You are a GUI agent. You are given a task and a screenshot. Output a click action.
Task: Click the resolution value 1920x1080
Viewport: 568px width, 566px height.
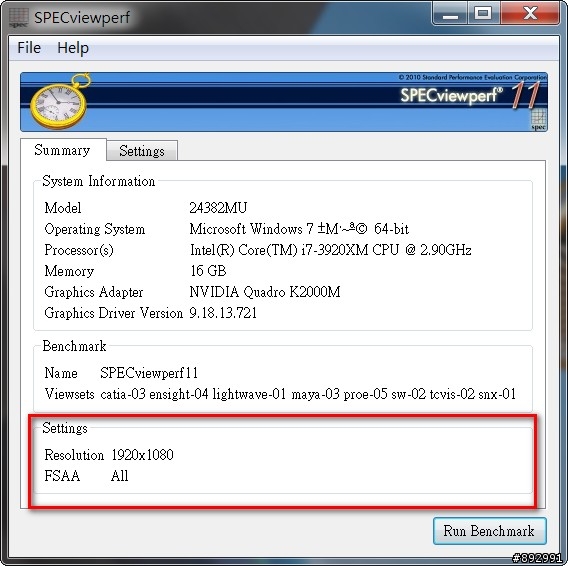coord(142,455)
